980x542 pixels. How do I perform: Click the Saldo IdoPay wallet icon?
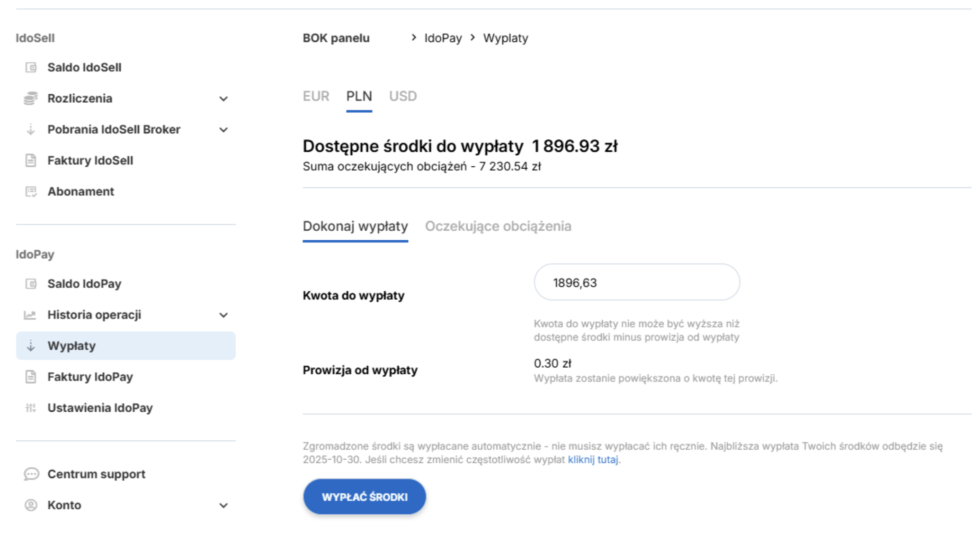(x=31, y=284)
